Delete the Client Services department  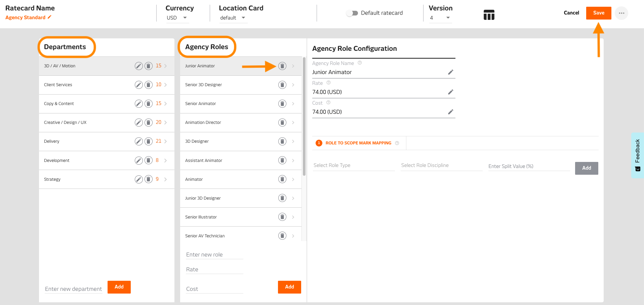coord(149,85)
